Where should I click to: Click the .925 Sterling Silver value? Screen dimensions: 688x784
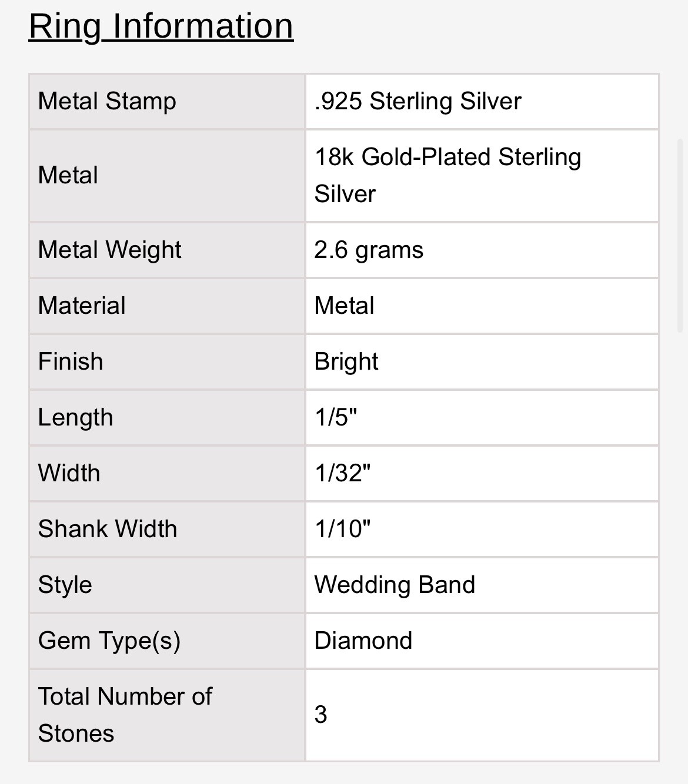pos(418,101)
